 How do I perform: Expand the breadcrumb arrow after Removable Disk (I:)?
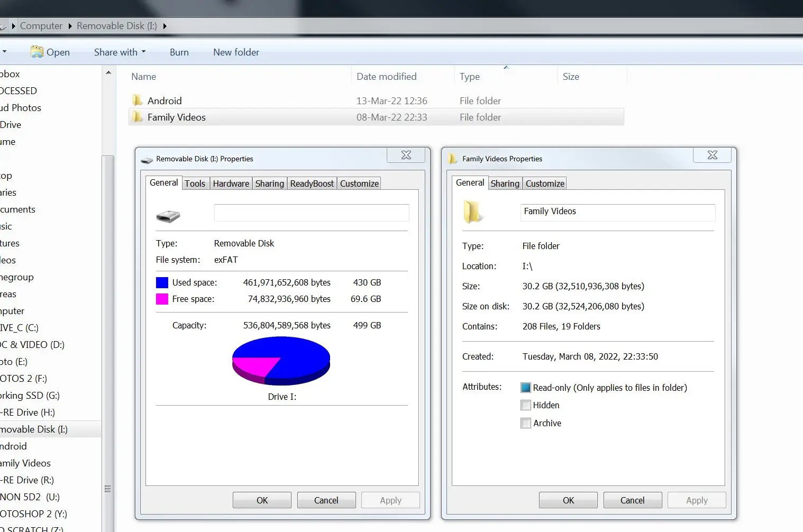165,26
